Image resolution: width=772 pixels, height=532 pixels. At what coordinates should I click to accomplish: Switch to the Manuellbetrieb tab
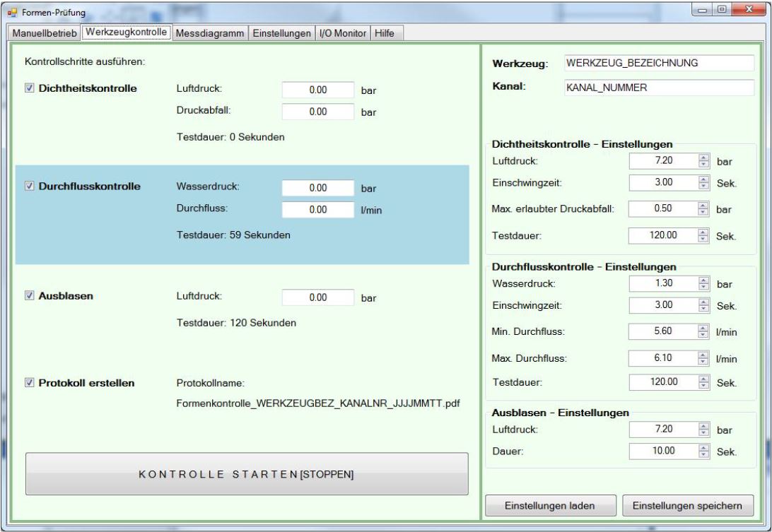coord(42,34)
